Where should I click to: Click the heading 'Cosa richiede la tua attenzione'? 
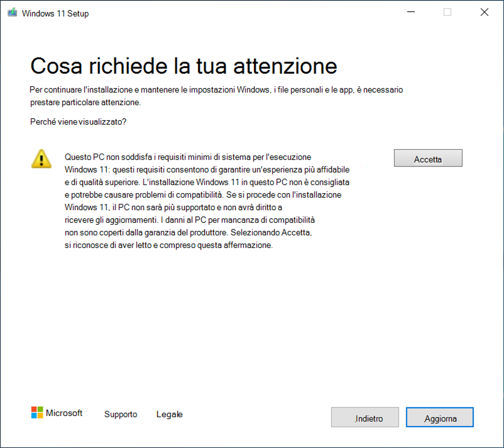pyautogui.click(x=184, y=66)
